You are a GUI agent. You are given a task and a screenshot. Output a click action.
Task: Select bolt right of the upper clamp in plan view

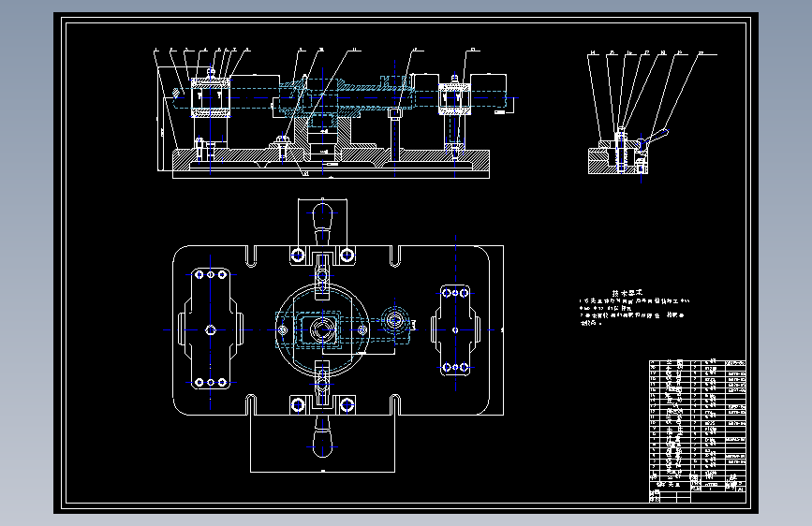click(347, 255)
